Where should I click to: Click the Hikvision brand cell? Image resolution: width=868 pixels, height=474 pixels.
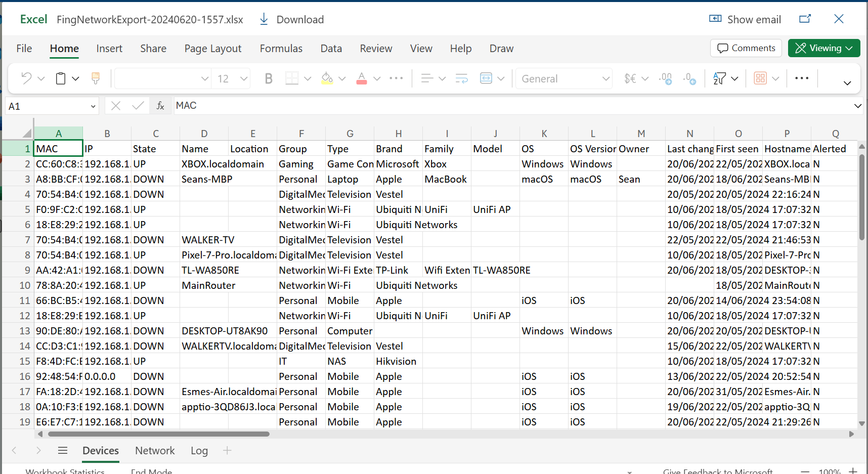pyautogui.click(x=399, y=361)
